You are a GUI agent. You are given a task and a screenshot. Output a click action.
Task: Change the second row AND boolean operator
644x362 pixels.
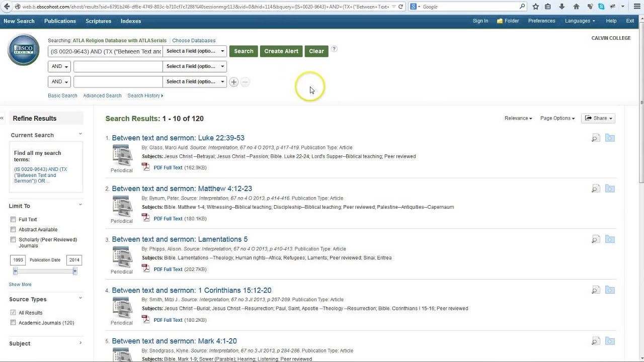pos(59,66)
